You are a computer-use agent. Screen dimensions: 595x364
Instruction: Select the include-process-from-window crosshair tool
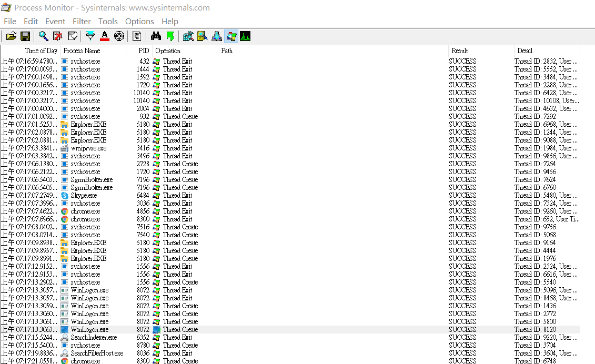click(119, 36)
